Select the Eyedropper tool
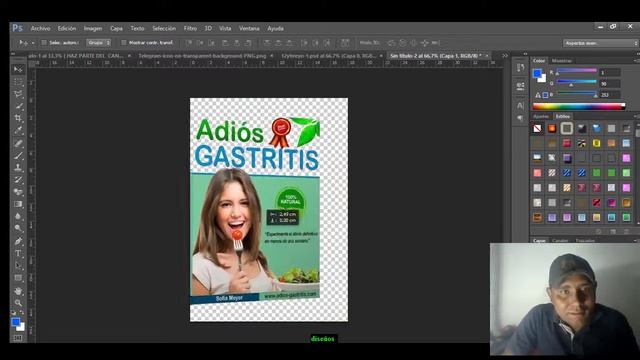 tap(18, 131)
